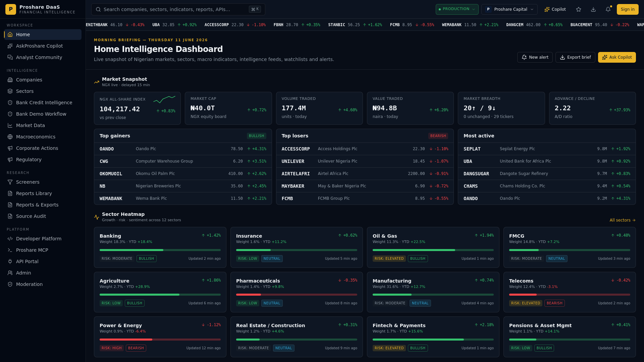
Task: Select OANDO row in Top gainers
Action: (x=183, y=149)
